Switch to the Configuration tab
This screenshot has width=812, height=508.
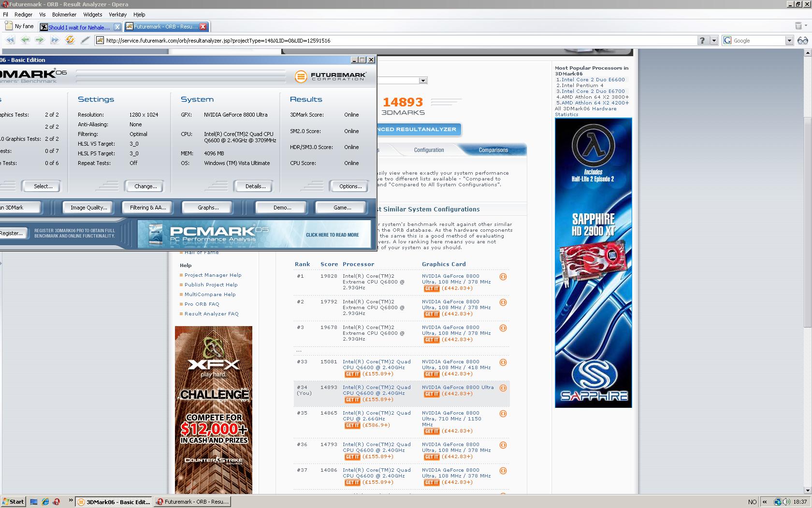[x=429, y=150]
